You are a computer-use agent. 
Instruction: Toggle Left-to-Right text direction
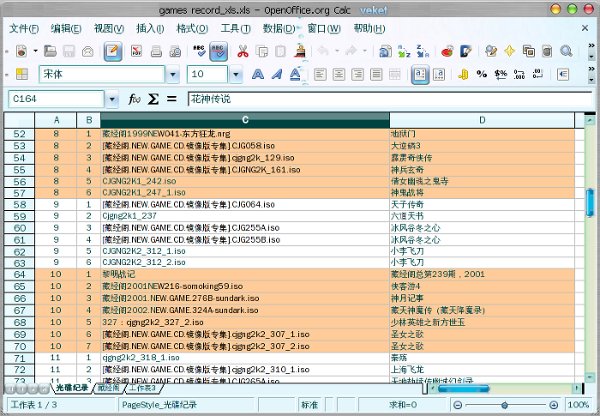coord(420,74)
